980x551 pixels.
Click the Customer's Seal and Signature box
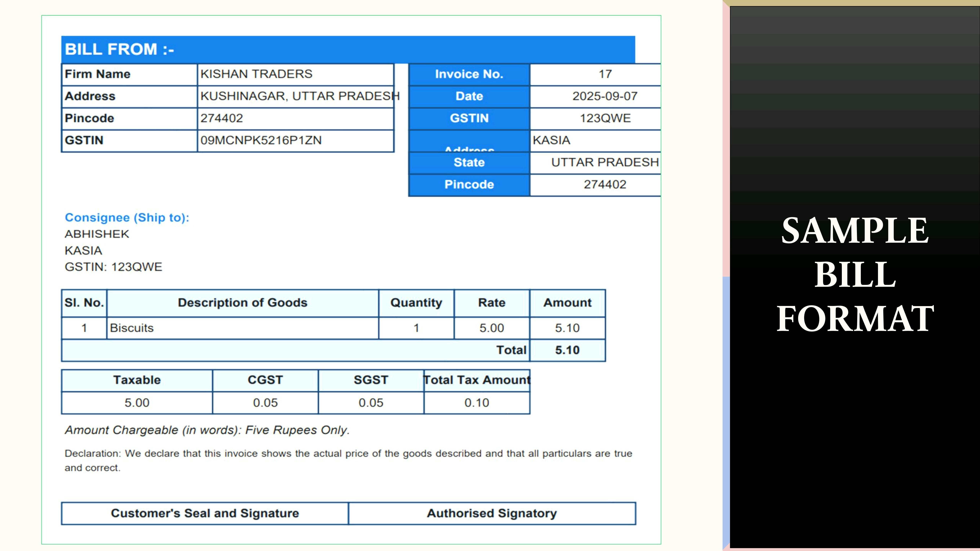click(205, 513)
